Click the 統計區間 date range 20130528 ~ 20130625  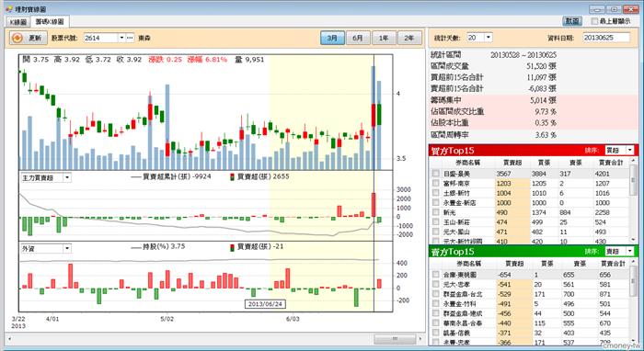(x=523, y=54)
